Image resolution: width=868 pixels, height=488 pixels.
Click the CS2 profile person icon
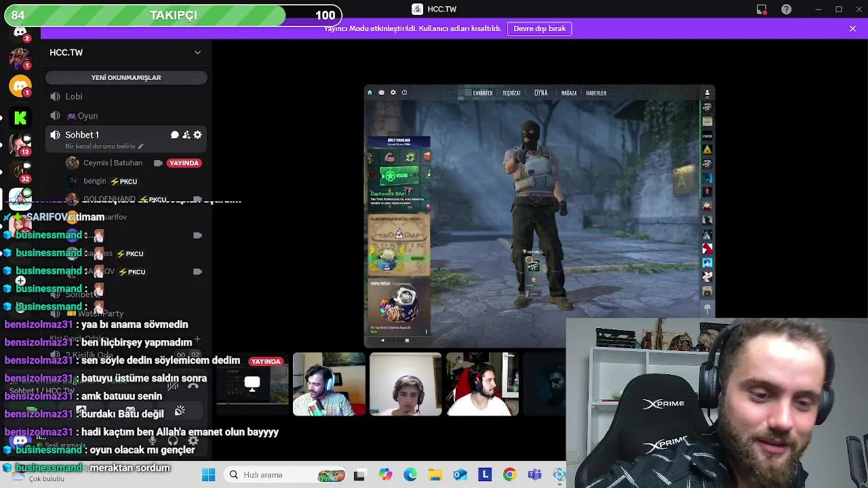[707, 93]
